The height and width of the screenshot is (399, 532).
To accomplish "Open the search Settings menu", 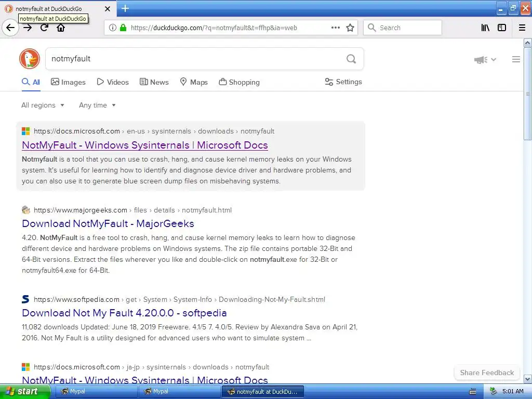I will point(343,82).
